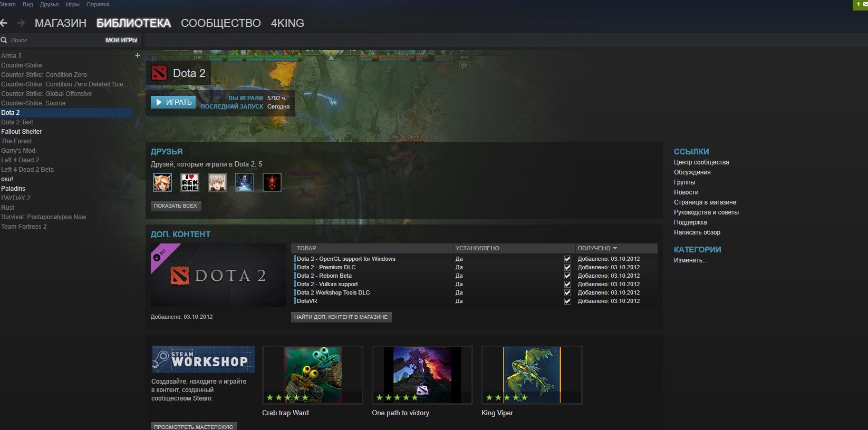The height and width of the screenshot is (430, 868).
Task: Open the Поддержка link
Action: point(690,222)
